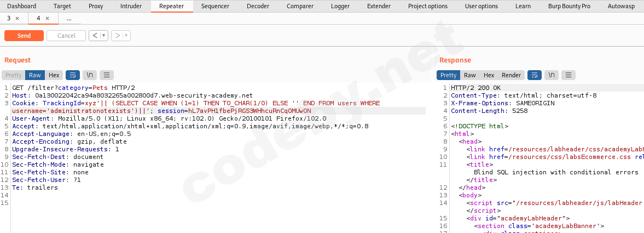Switch to the Decoder tab
Image resolution: width=644 pixels, height=233 pixels.
coord(258,6)
